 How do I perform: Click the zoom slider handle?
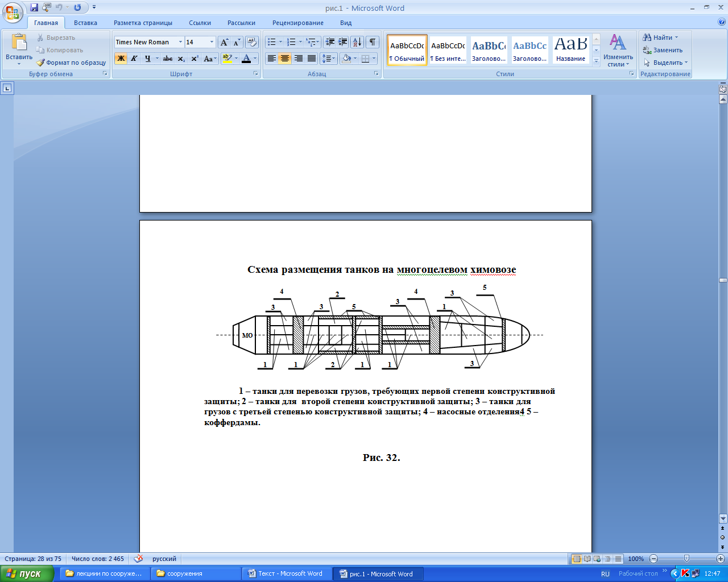click(686, 559)
